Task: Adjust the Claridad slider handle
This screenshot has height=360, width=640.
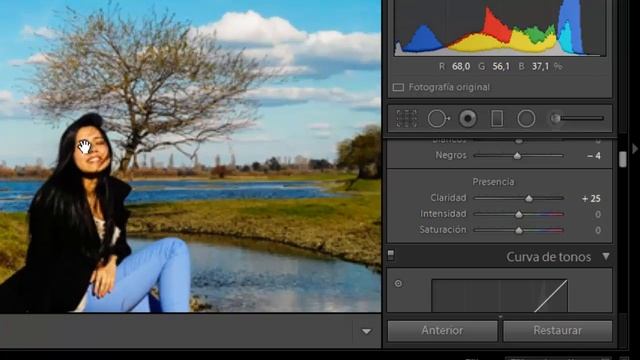Action: pos(529,198)
